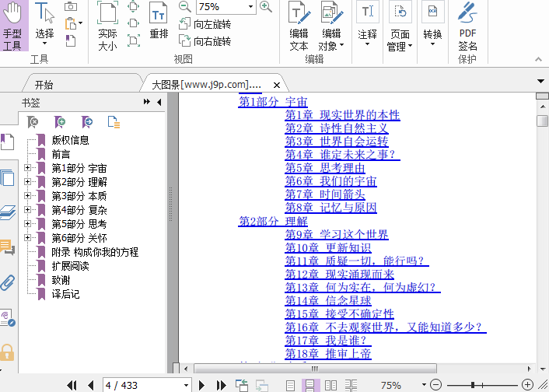Rotate view left (向左旋转)
The height and width of the screenshot is (392, 549).
pos(205,24)
